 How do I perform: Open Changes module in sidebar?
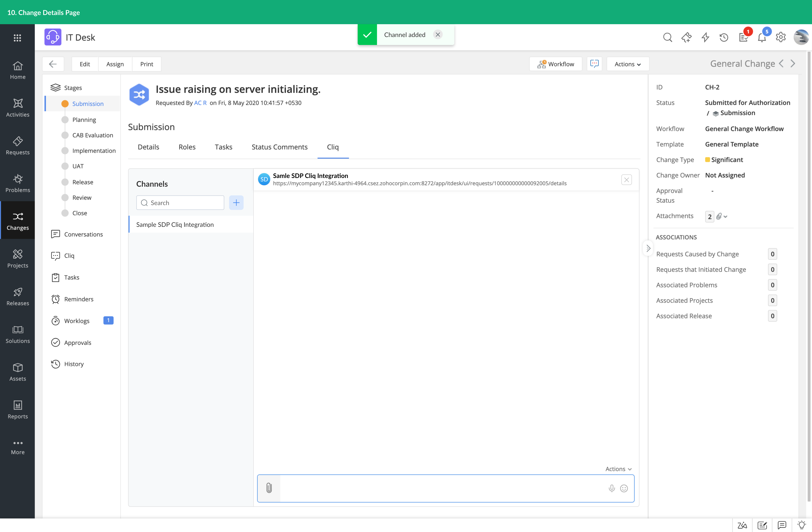coord(17,221)
